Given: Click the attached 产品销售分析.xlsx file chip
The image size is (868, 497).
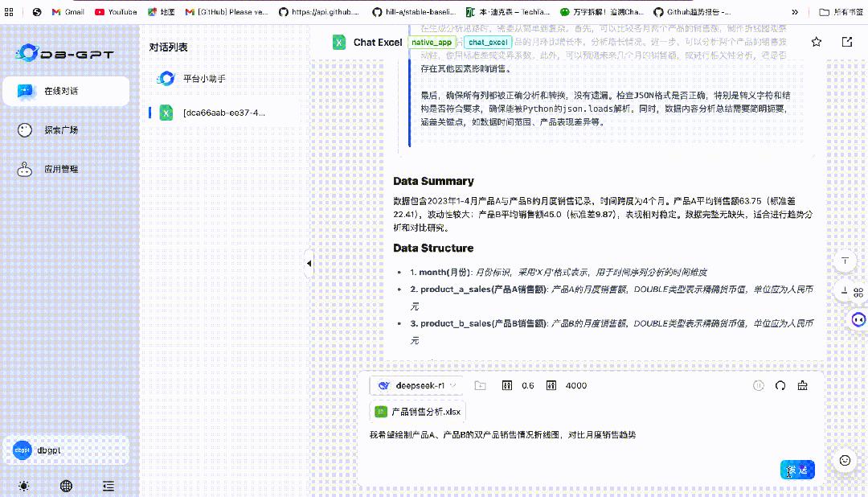Looking at the screenshot, I should click(x=417, y=411).
